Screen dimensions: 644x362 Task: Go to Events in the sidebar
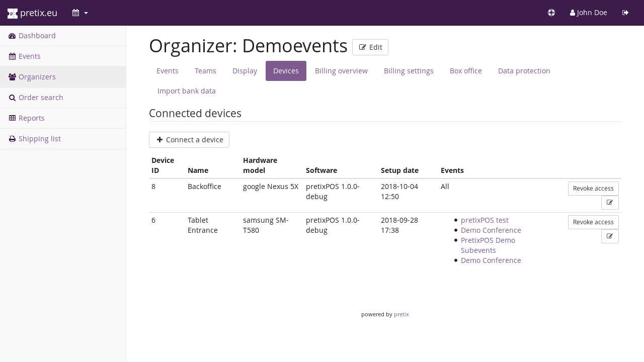coord(29,56)
